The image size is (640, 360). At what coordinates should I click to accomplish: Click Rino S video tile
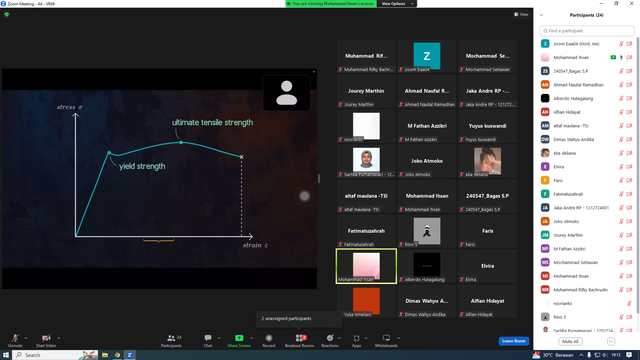tap(427, 231)
